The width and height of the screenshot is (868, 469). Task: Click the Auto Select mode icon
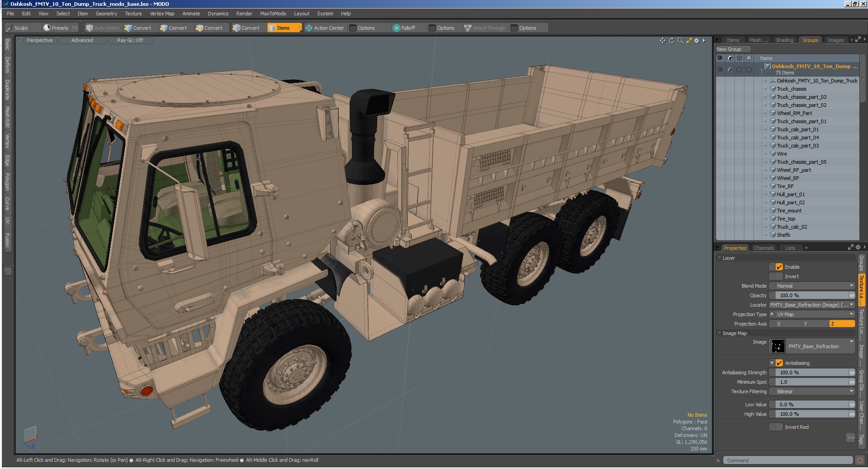[x=89, y=28]
